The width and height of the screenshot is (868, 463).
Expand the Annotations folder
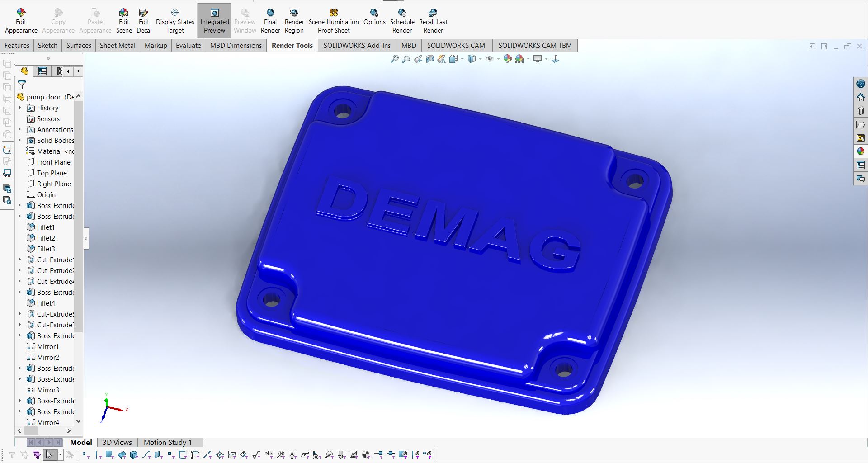20,129
